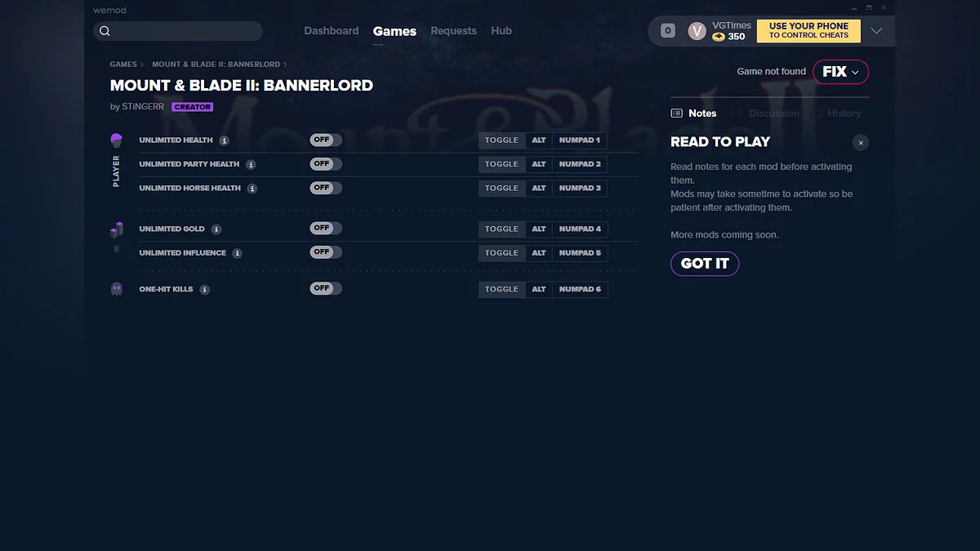Toggle Unlimited Health cheat on

click(325, 140)
